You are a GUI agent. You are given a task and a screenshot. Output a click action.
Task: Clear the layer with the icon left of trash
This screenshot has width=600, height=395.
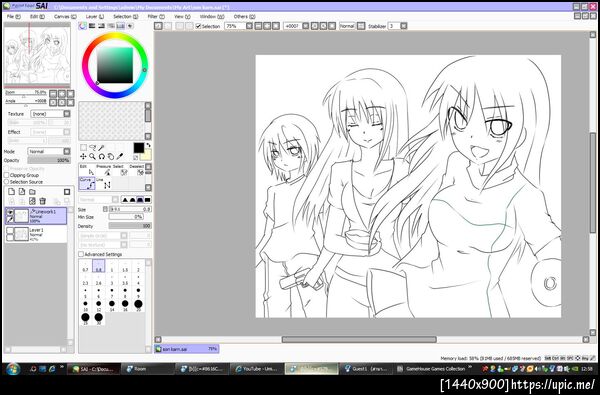32,201
